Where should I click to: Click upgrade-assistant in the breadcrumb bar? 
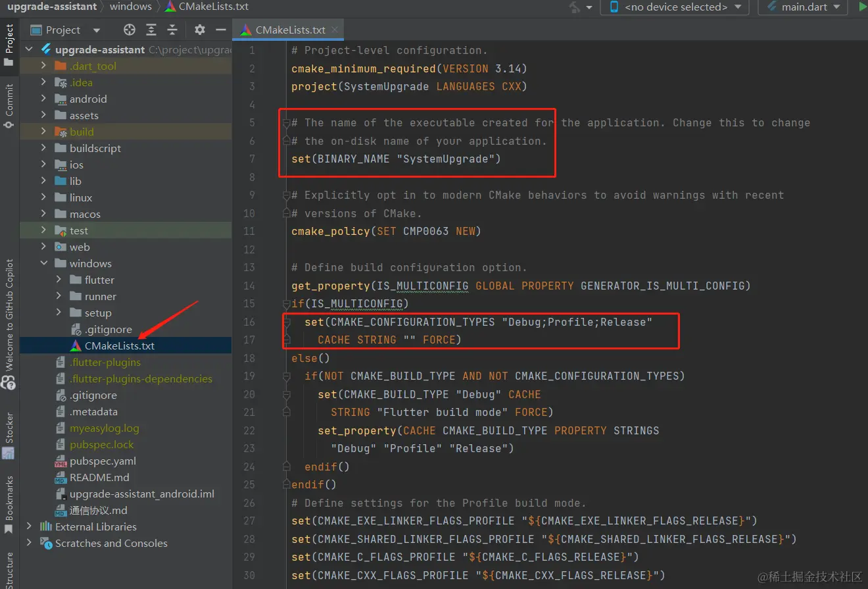(x=52, y=7)
